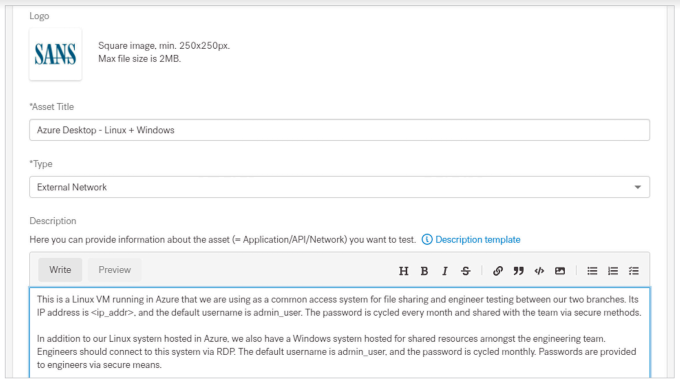The height and width of the screenshot is (384, 680).
Task: Insert a hyperlink via link icon
Action: (x=497, y=271)
